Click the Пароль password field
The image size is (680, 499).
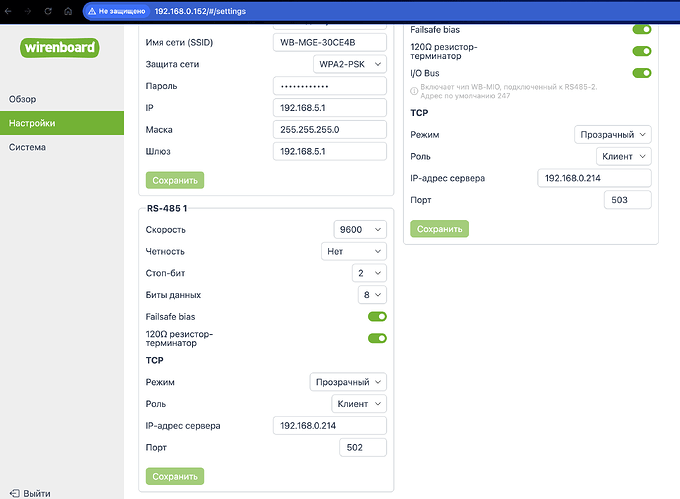[x=330, y=86]
